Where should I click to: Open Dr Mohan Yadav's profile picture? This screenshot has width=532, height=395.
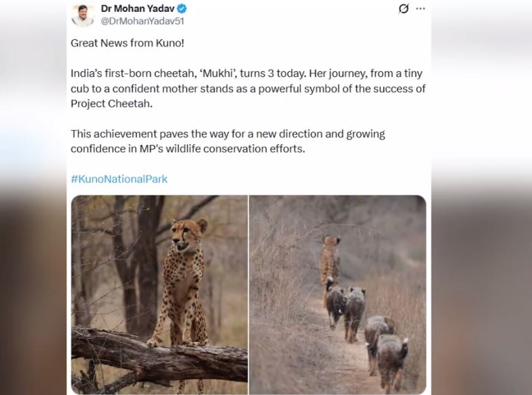coord(83,15)
